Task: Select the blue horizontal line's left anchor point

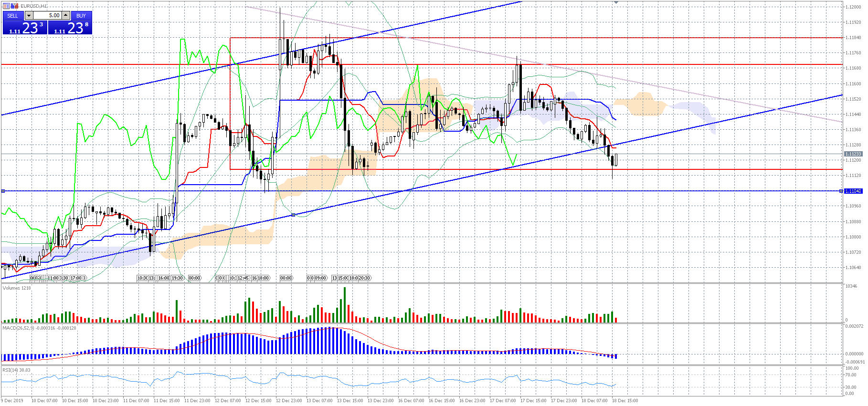Action: [x=3, y=191]
